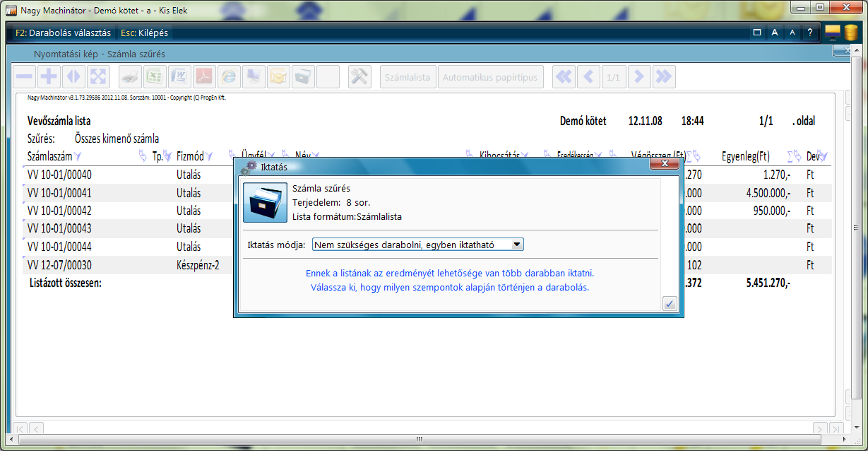This screenshot has width=868, height=451.
Task: Click the gold coin stack icon
Action: [x=850, y=33]
